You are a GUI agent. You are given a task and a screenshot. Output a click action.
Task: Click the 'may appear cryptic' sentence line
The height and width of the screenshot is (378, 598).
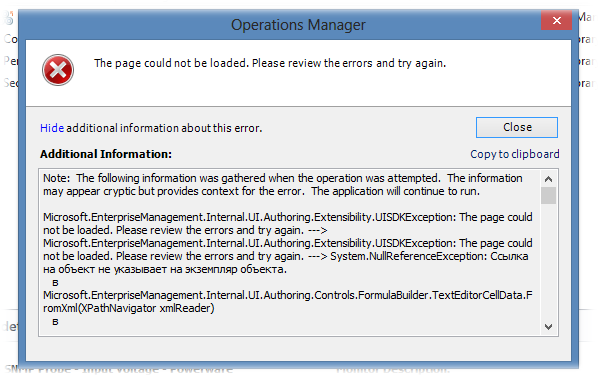coord(261,191)
